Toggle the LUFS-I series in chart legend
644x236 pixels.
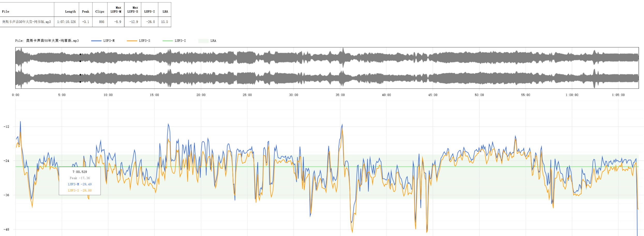tap(174, 41)
